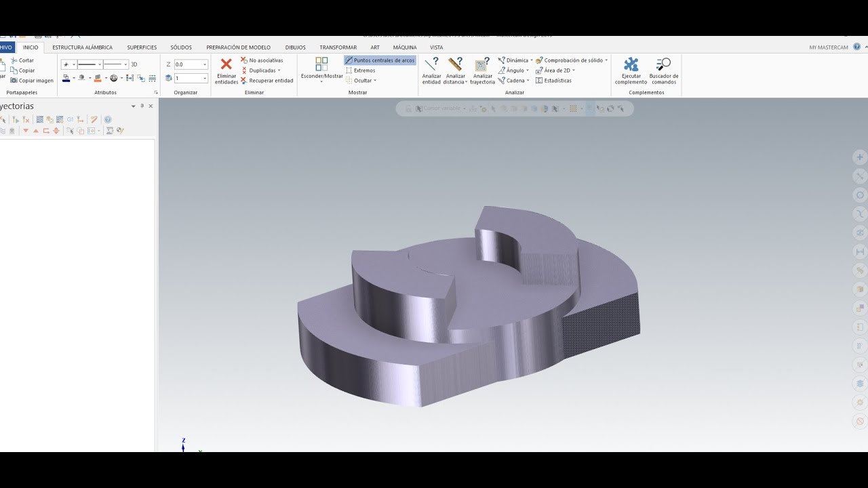Image resolution: width=868 pixels, height=488 pixels.
Task: Expand the point style dropdown
Action: (73, 64)
